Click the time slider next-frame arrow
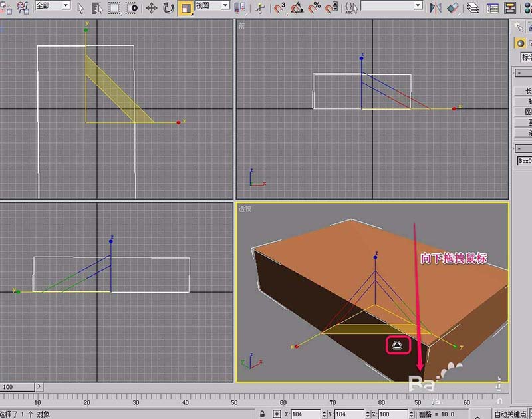 39,387
